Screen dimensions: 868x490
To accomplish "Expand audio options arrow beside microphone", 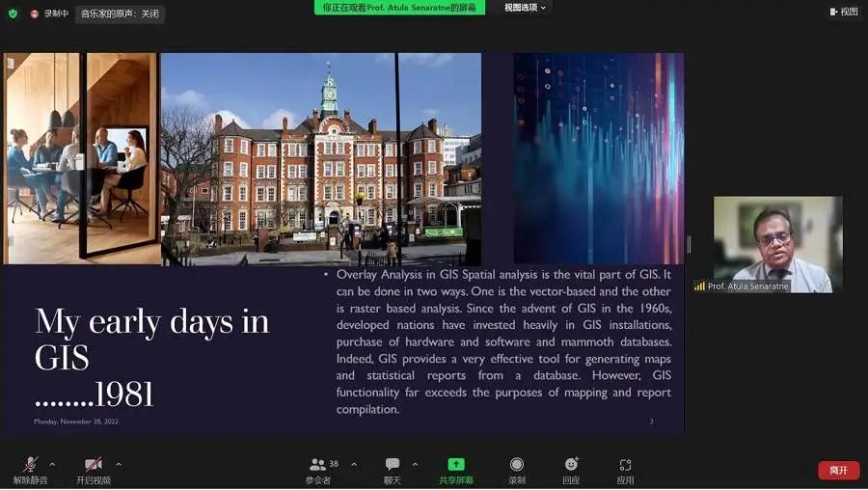I will coord(52,464).
